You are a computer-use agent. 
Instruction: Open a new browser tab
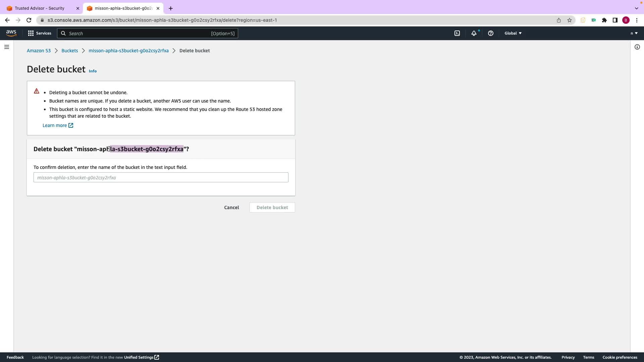171,8
